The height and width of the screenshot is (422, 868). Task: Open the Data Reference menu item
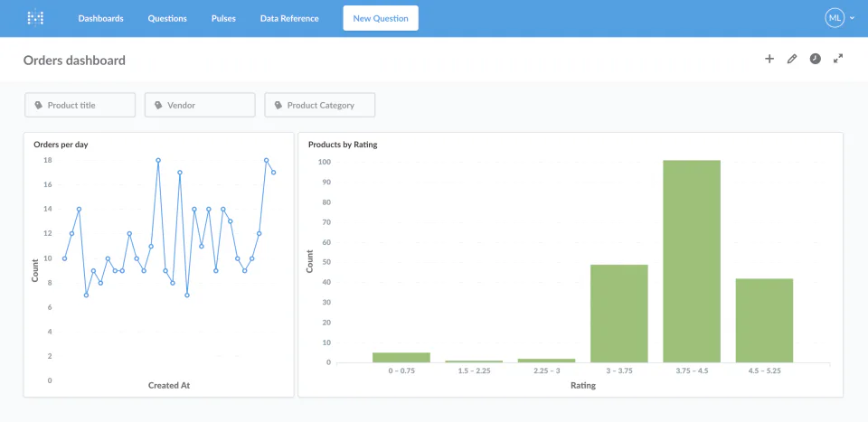point(289,18)
